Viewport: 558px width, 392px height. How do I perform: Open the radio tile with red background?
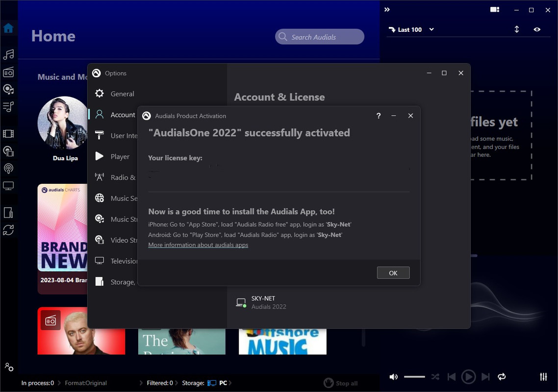point(81,331)
